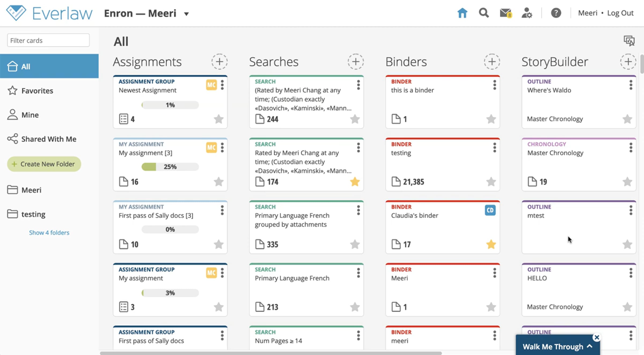The height and width of the screenshot is (355, 644).
Task: Toggle star on search with 174 documents
Action: pyautogui.click(x=355, y=182)
